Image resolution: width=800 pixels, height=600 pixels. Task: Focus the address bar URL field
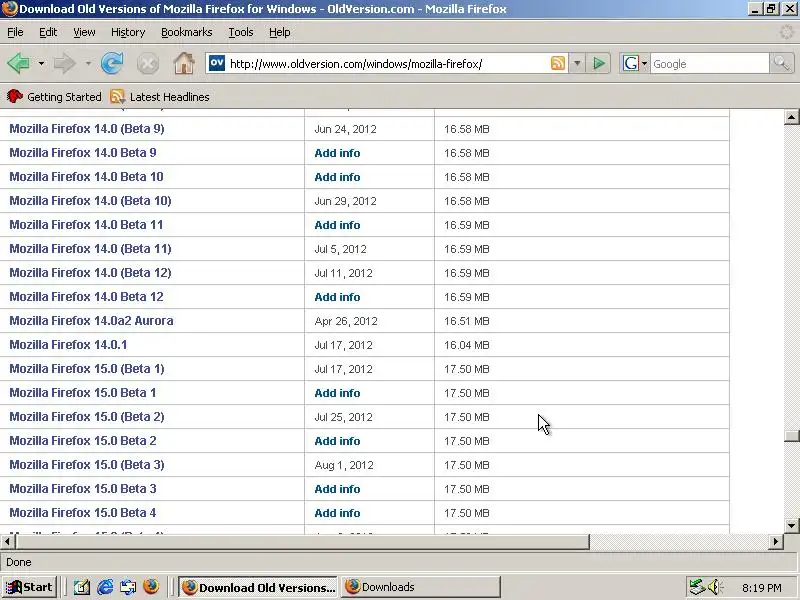tap(388, 64)
